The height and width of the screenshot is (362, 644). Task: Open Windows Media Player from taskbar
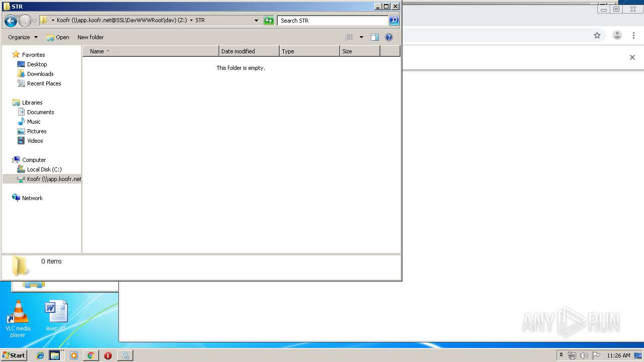[74, 355]
